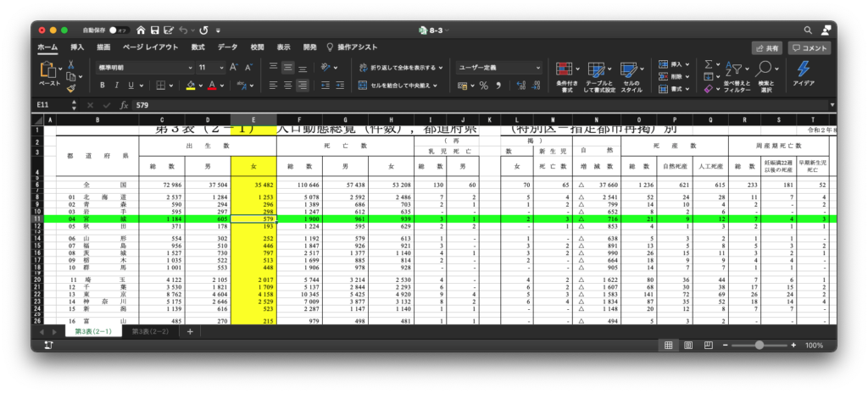Click the insert function fx icon
Screen dimensions: 868x393
(124, 105)
